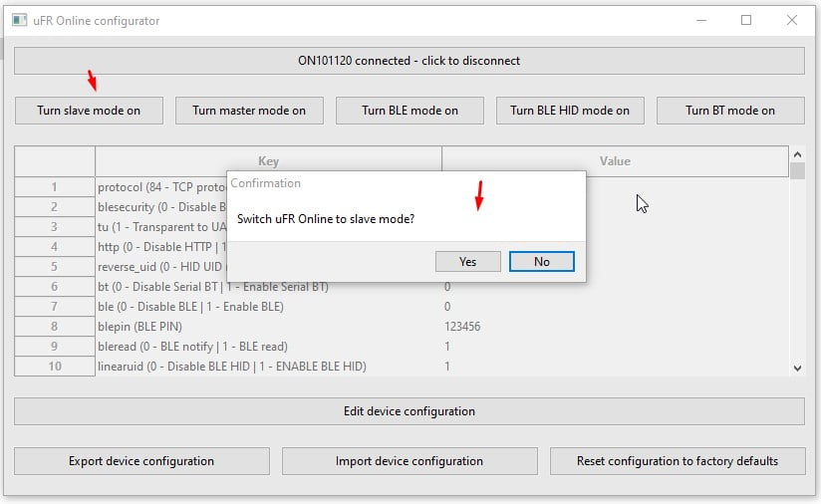
Task: Select row header number 10
Action: point(55,367)
